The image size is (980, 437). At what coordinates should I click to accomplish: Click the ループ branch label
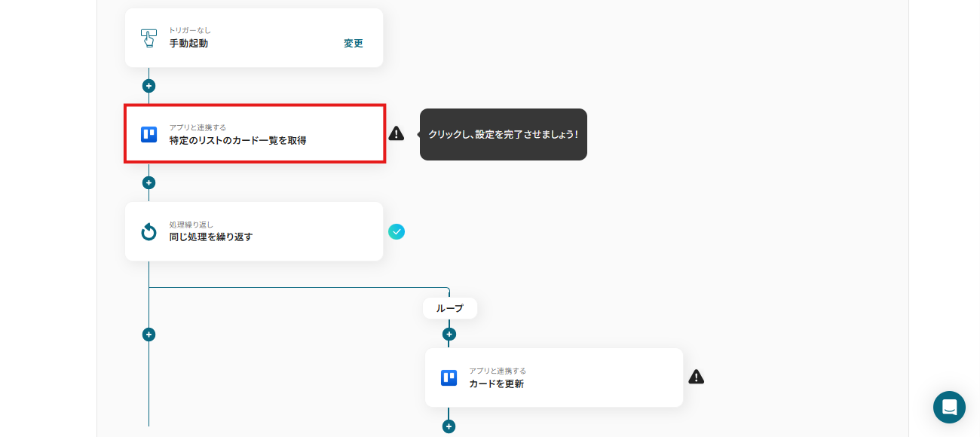pos(450,308)
